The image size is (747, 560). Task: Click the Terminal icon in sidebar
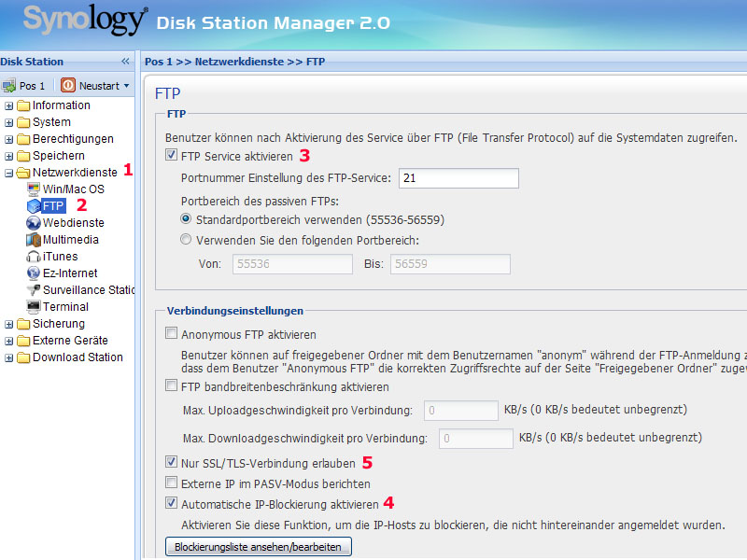(x=34, y=307)
